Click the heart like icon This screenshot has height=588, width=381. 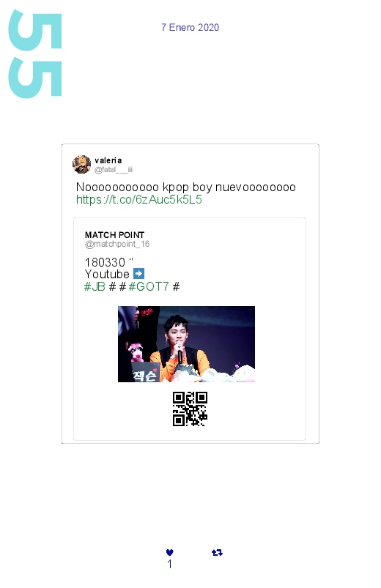170,552
